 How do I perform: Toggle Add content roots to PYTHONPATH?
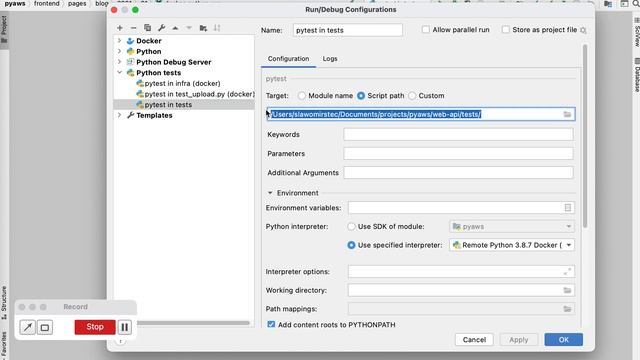click(x=271, y=324)
